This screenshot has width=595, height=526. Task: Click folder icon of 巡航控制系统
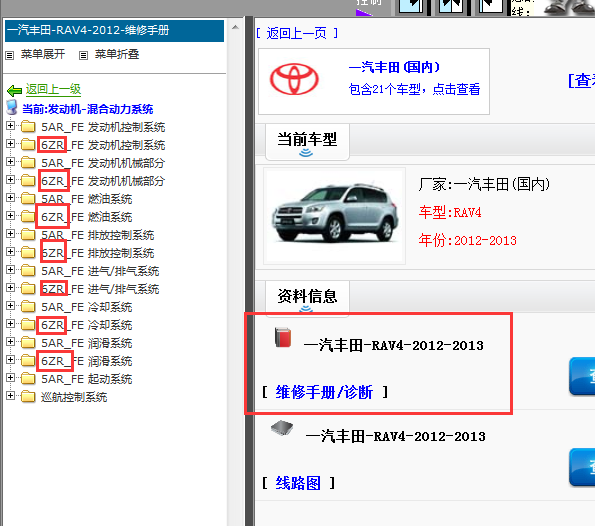[x=28, y=397]
